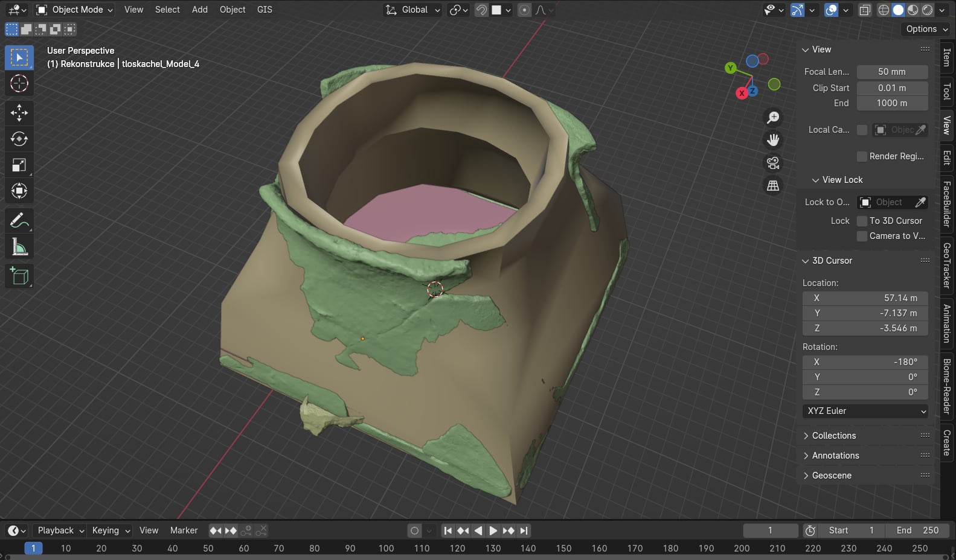Select the Rotate tool

click(x=19, y=139)
